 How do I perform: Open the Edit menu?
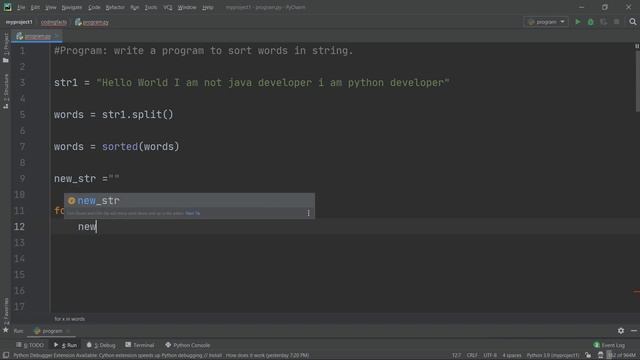(36, 7)
